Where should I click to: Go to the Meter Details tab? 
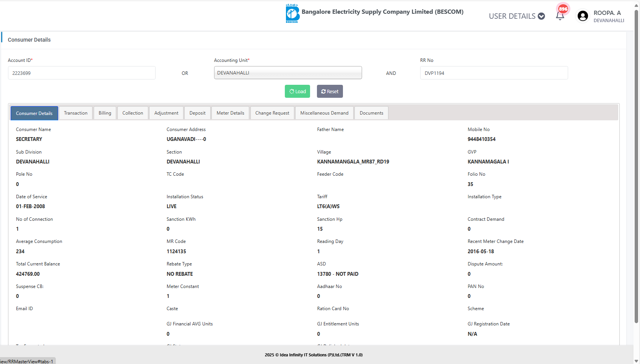[231, 113]
